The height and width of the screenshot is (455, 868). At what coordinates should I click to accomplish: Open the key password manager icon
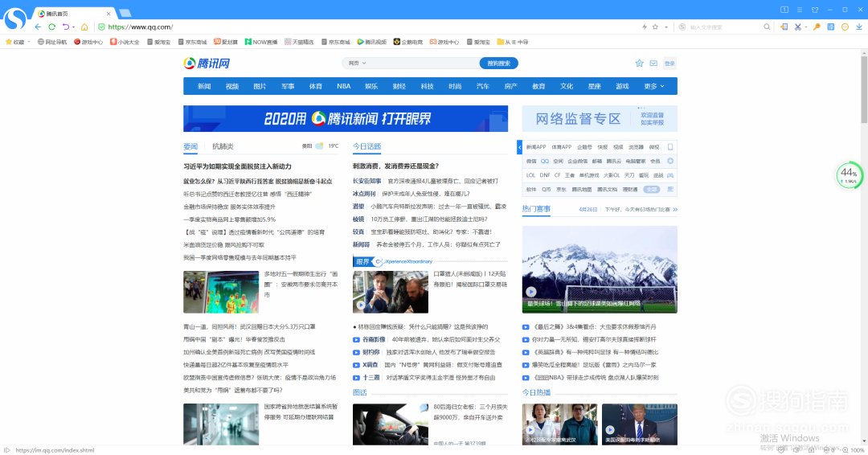pyautogui.click(x=817, y=27)
